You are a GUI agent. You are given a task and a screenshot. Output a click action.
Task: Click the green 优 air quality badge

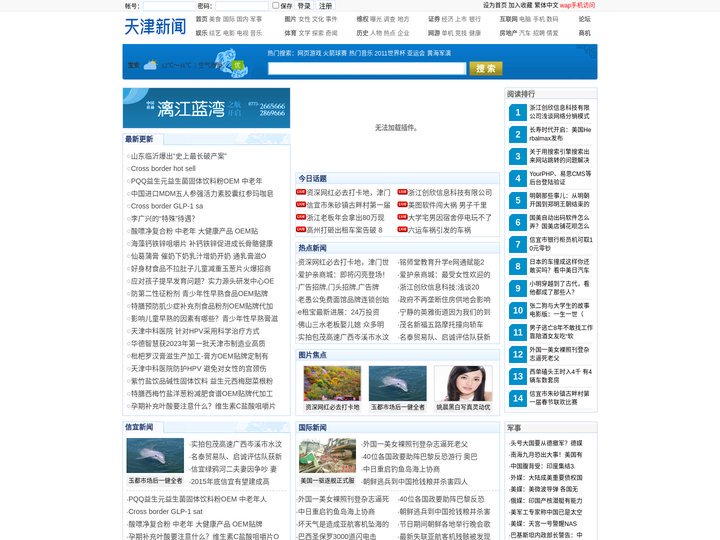(237, 65)
